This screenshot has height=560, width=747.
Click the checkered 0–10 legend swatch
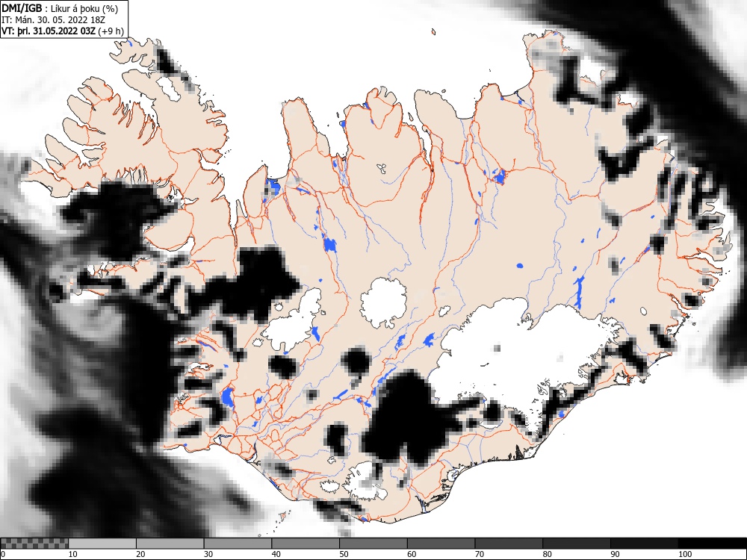tap(34, 544)
